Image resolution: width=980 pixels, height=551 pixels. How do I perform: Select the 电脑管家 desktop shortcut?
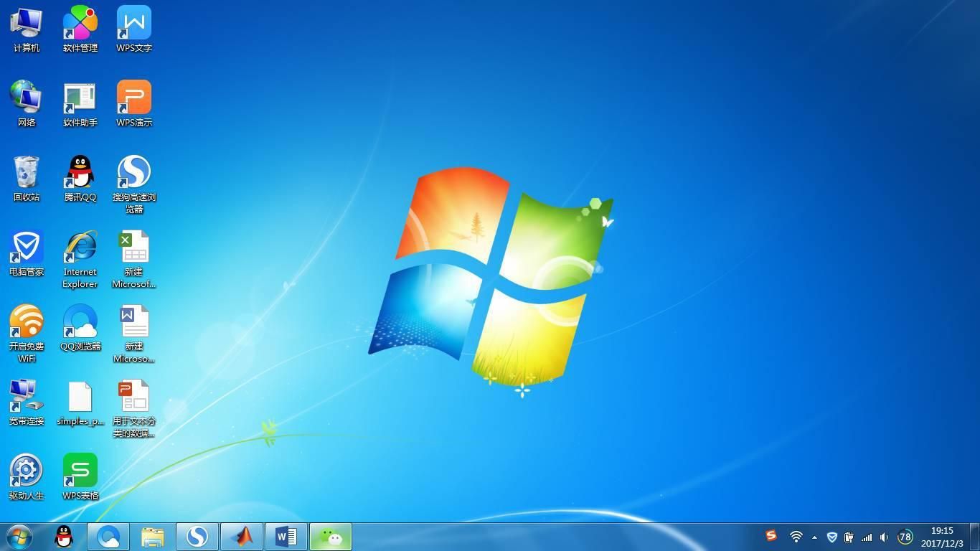pyautogui.click(x=27, y=253)
